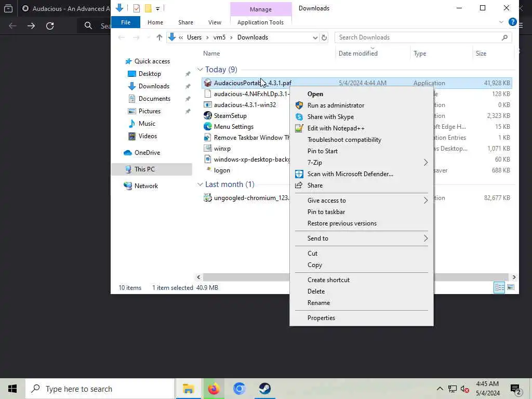Expand the ribbon with the chevron
532x399 pixels.
pos(501,22)
